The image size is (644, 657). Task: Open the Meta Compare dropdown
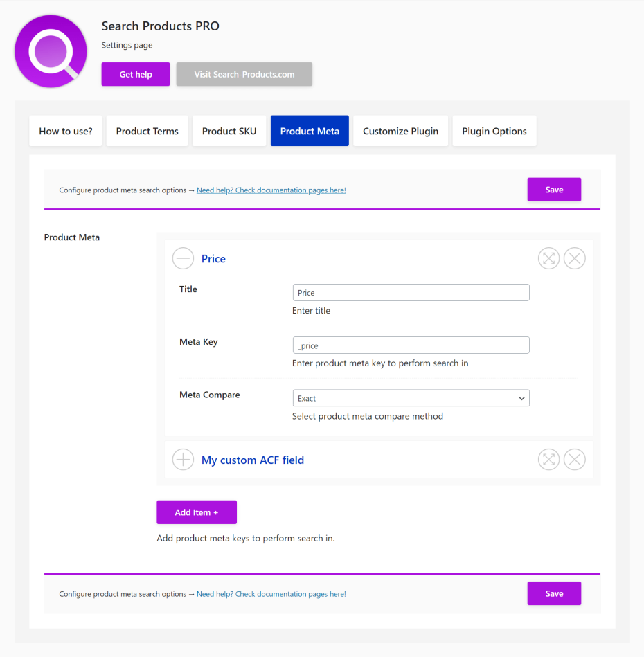(x=411, y=398)
